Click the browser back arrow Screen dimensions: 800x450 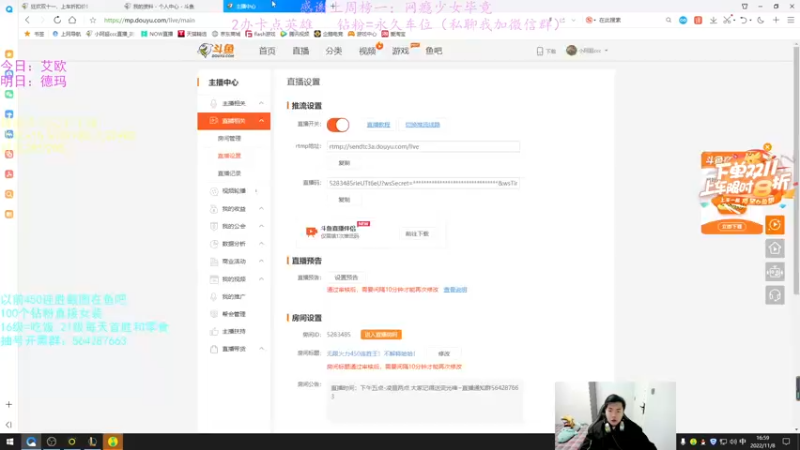click(x=27, y=20)
